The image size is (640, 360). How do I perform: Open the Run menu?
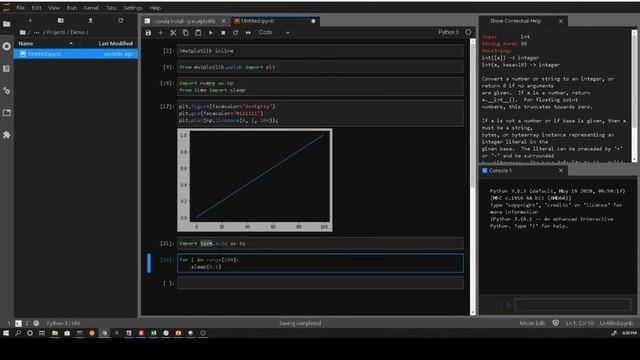[x=71, y=8]
